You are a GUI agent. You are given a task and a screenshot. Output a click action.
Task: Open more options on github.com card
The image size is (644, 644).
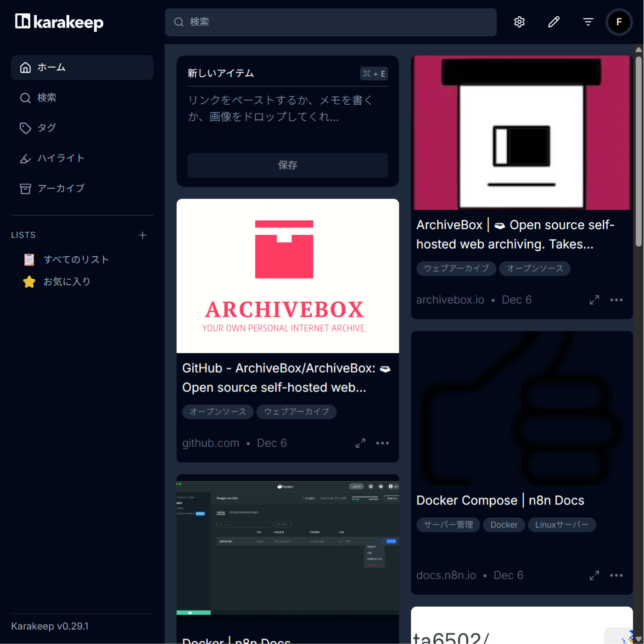pyautogui.click(x=382, y=443)
